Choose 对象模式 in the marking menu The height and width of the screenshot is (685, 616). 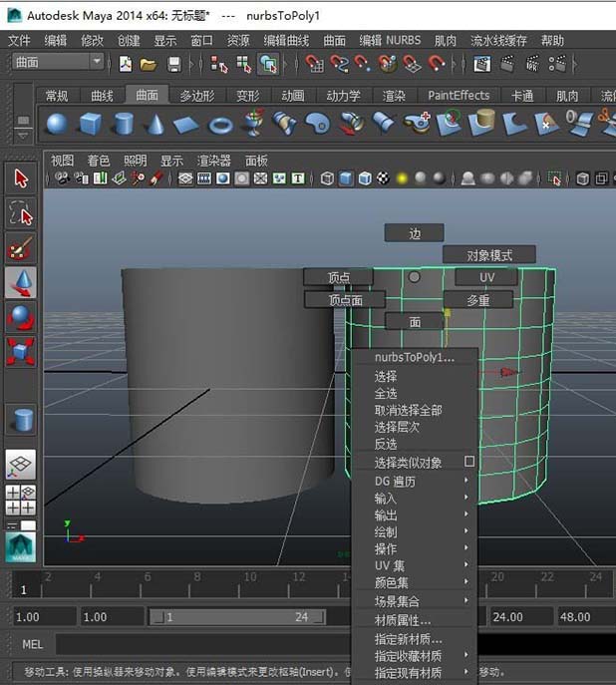point(489,255)
